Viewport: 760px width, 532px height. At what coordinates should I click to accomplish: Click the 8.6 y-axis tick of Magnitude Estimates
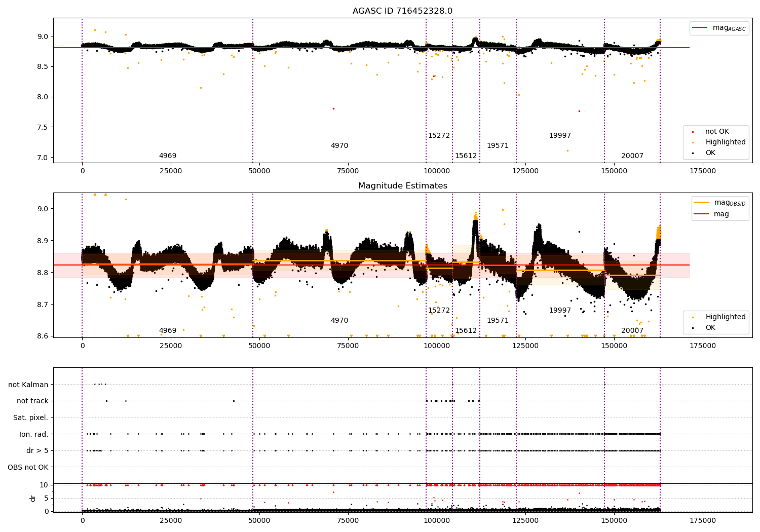click(43, 336)
